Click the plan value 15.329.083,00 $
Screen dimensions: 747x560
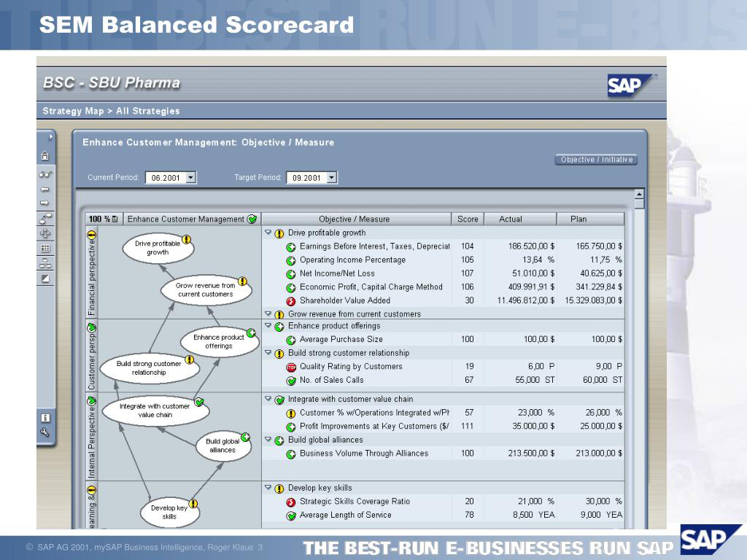tap(593, 300)
